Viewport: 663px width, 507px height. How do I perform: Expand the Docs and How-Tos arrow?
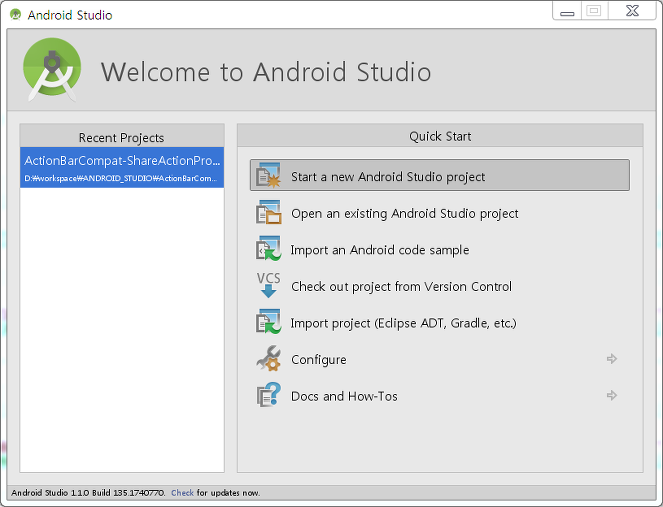point(611,395)
